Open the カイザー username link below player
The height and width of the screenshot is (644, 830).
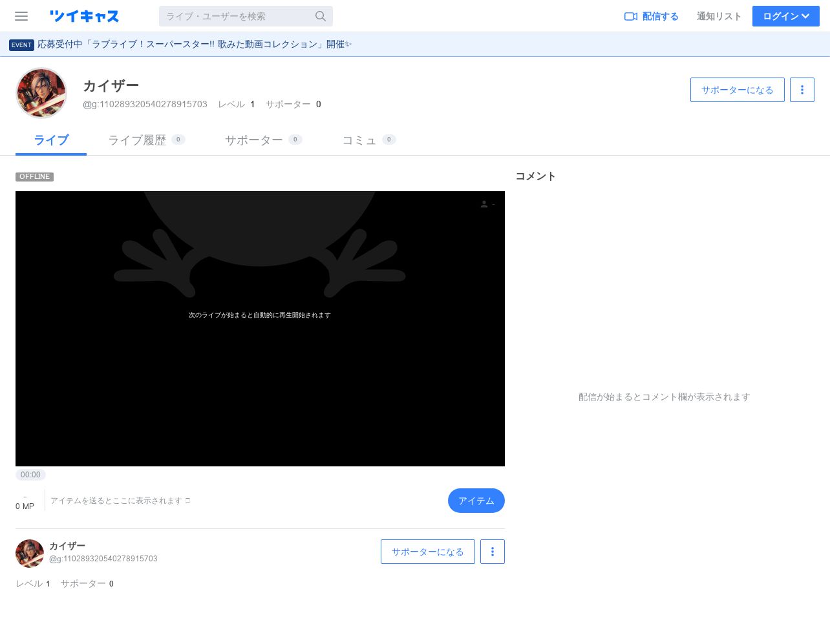[67, 546]
